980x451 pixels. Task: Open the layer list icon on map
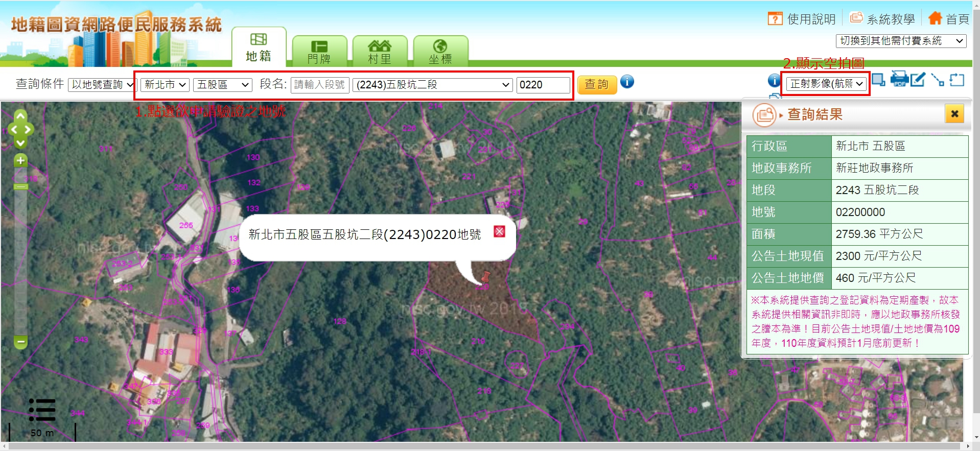coord(42,410)
